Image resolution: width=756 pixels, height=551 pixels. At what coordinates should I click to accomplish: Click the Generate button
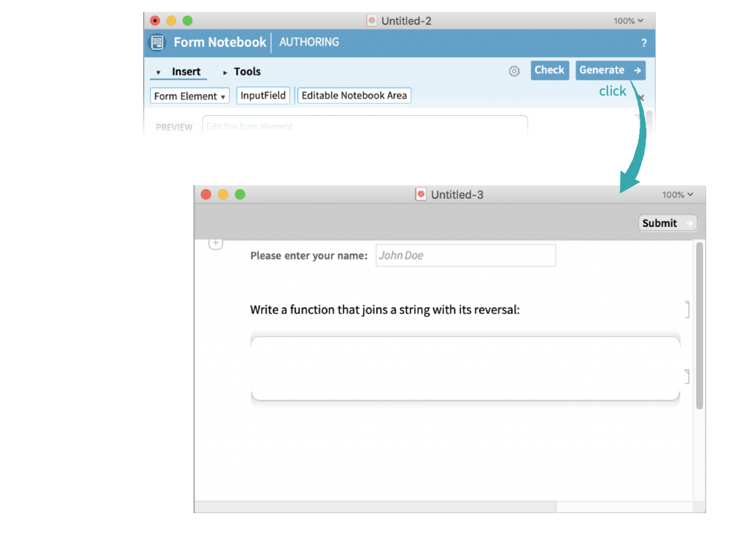point(610,70)
